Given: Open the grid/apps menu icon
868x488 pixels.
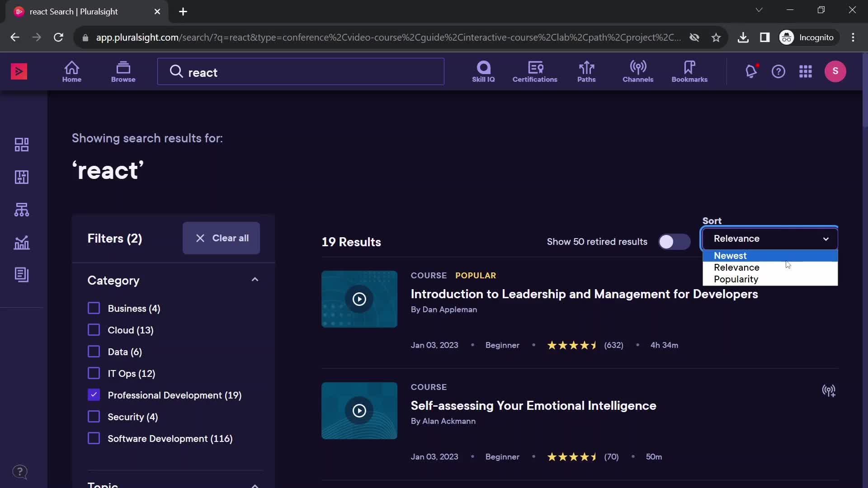Looking at the screenshot, I should click(x=805, y=71).
